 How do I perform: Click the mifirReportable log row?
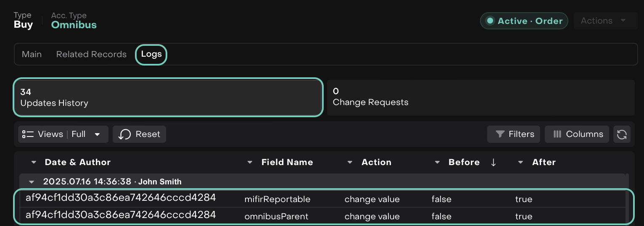pos(277,199)
